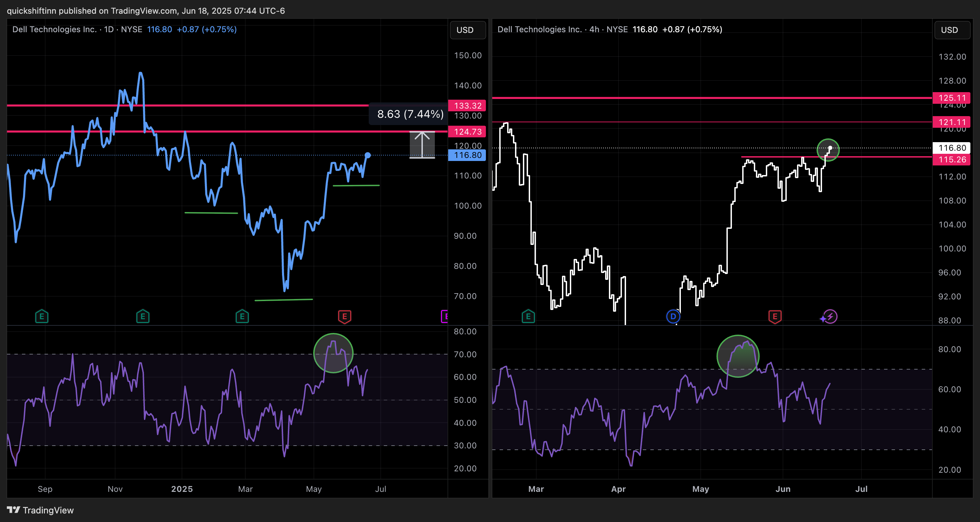Click the green circle at 4h price breakout
The height and width of the screenshot is (522, 980).
(x=828, y=150)
